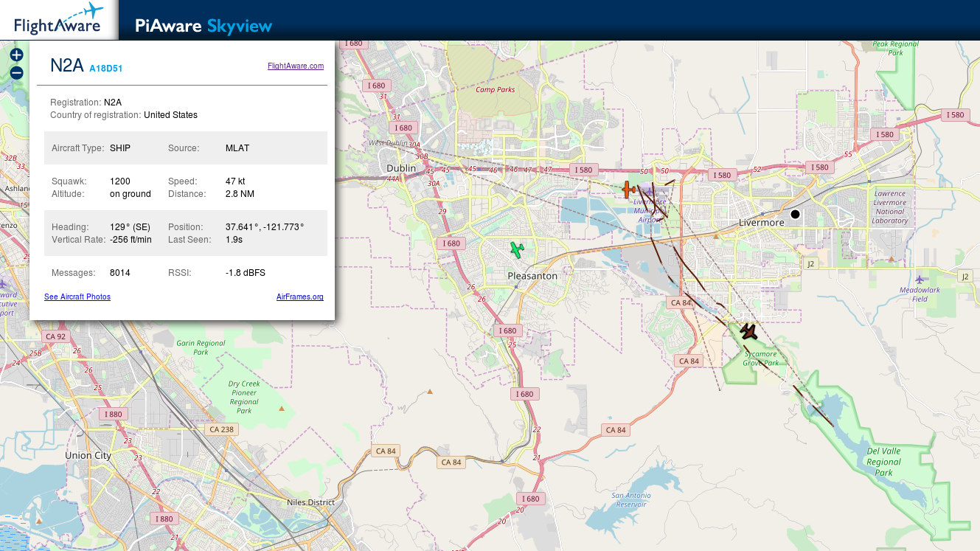The height and width of the screenshot is (551, 980).
Task: Click the PiAware Skyview title
Action: [x=204, y=27]
